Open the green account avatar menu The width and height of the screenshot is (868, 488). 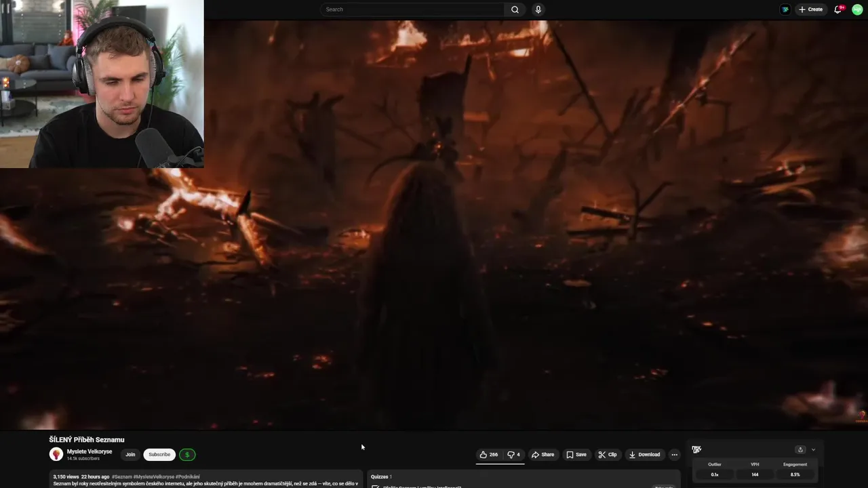point(857,9)
